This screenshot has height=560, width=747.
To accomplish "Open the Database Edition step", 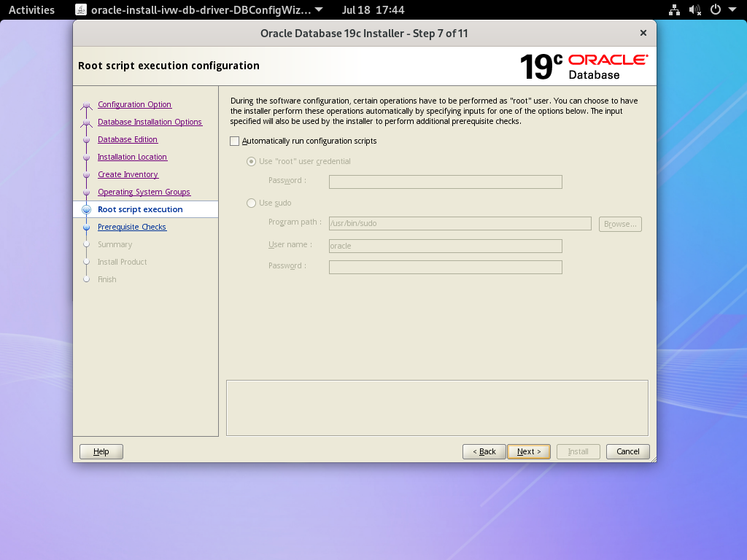I will (128, 139).
